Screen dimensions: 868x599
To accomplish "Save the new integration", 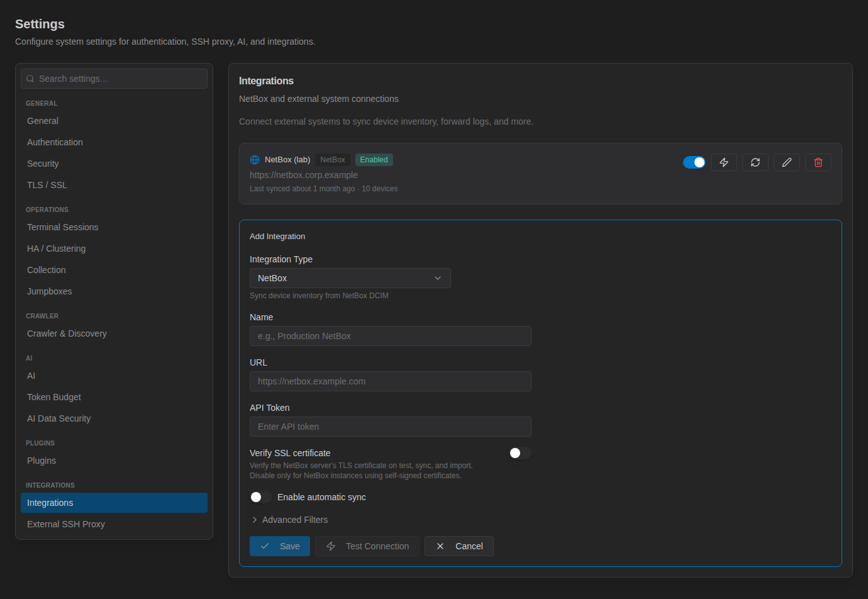I will point(280,546).
